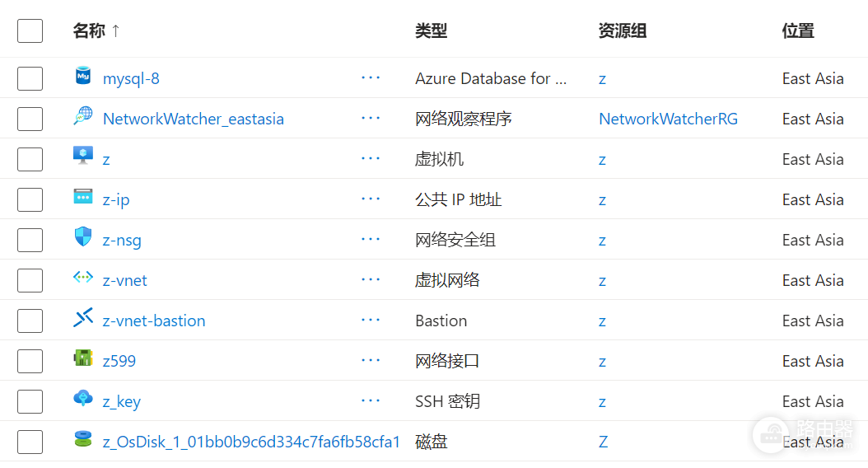Image resolution: width=868 pixels, height=468 pixels.
Task: Click the 磁盘 type cell
Action: point(432,442)
